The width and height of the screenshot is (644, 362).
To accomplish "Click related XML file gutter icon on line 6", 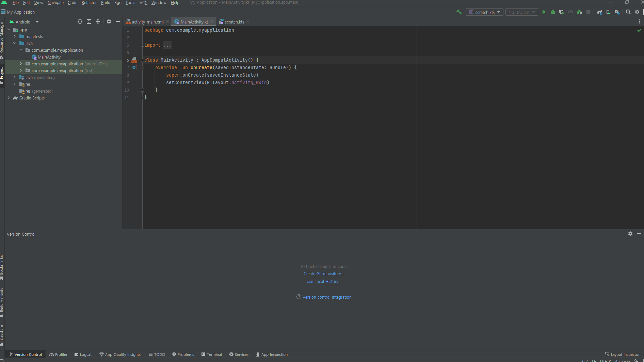I will [x=134, y=60].
